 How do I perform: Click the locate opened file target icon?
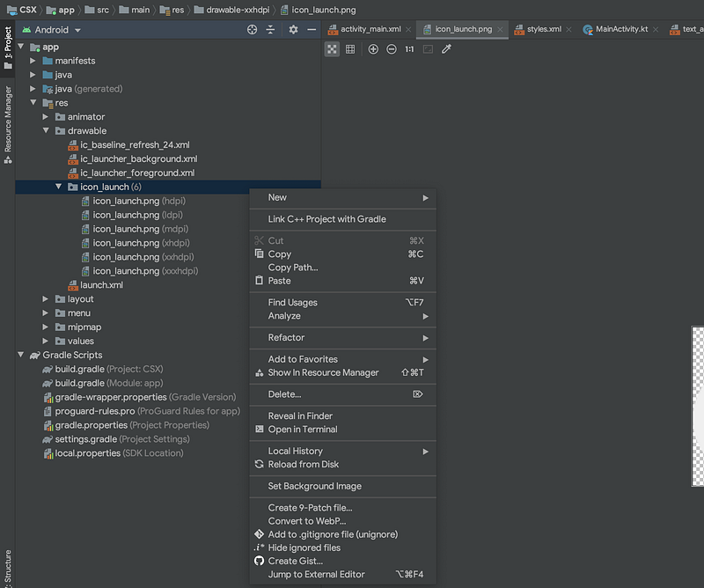252,29
